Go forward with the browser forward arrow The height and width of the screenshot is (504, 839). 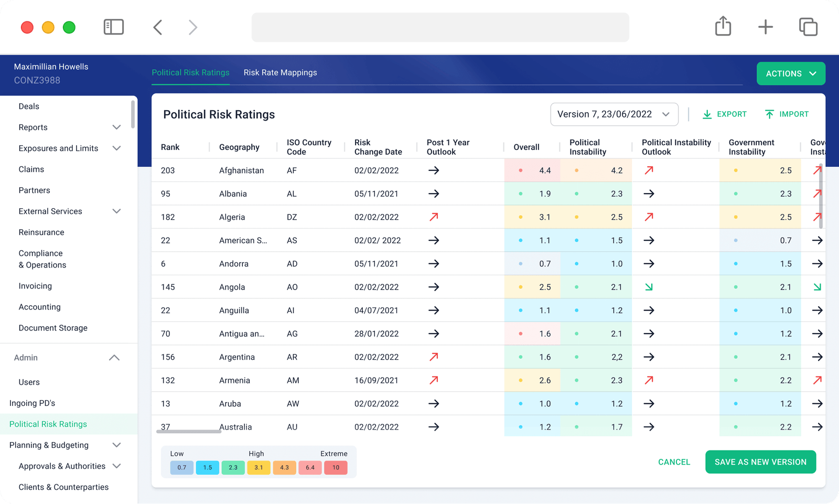pos(193,27)
